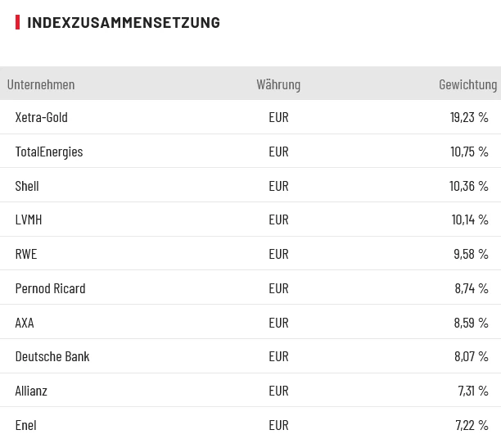Click the Indexzusammensetzung section heading
The width and height of the screenshot is (501, 448).
124,22
